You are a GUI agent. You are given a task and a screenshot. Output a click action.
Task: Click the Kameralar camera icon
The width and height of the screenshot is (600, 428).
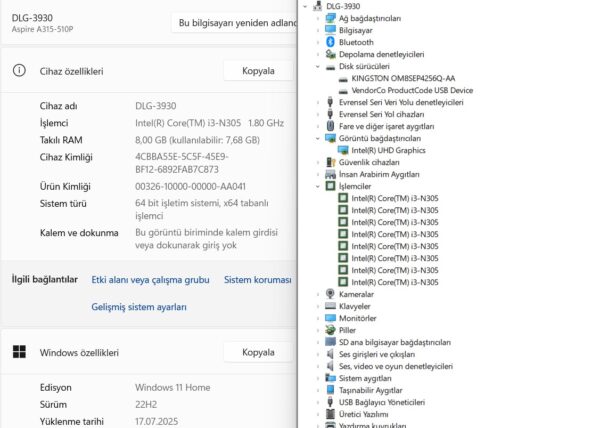point(331,294)
